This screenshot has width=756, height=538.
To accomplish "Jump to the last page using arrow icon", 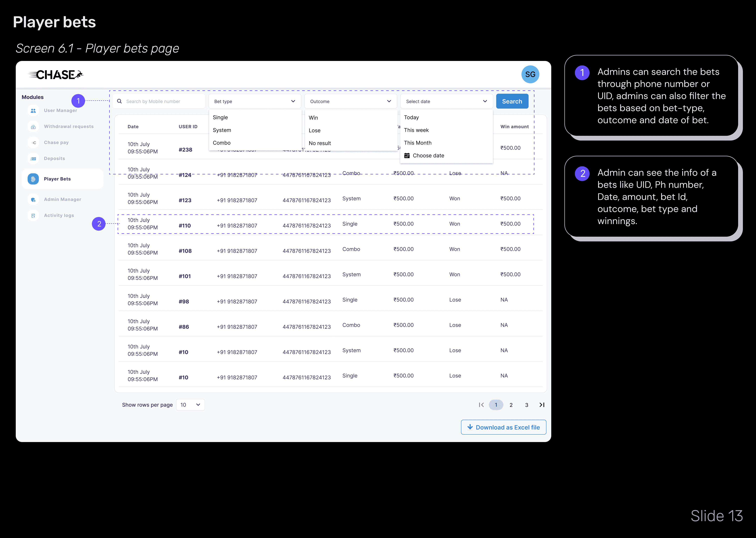I will (542, 405).
